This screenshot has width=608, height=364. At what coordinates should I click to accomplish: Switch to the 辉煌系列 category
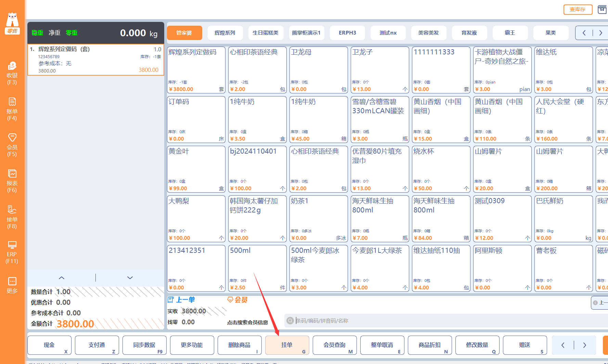225,33
